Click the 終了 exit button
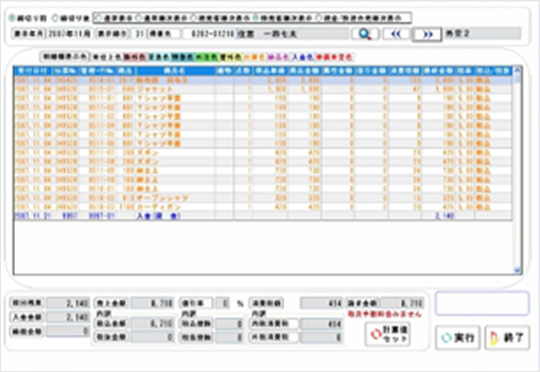This screenshot has height=372, width=540. pyautogui.click(x=507, y=338)
